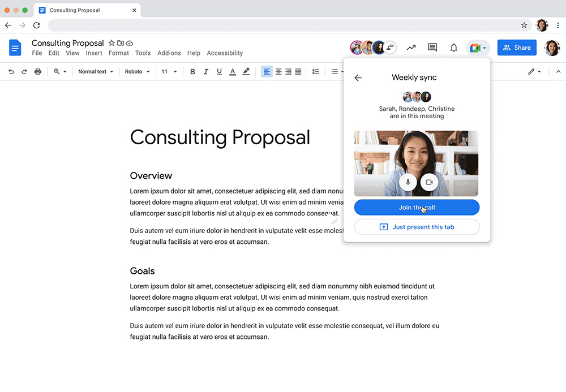The width and height of the screenshot is (566, 392).
Task: Open the comment history
Action: [x=432, y=48]
